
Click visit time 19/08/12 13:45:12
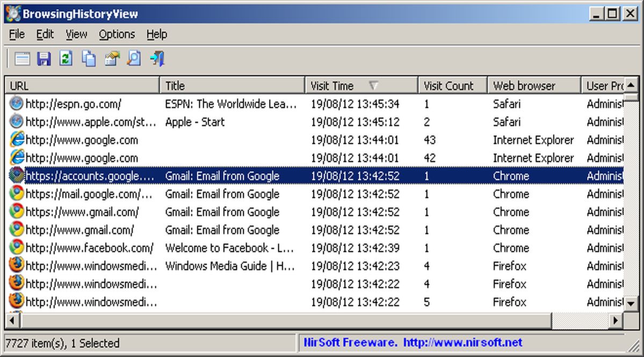pyautogui.click(x=355, y=122)
